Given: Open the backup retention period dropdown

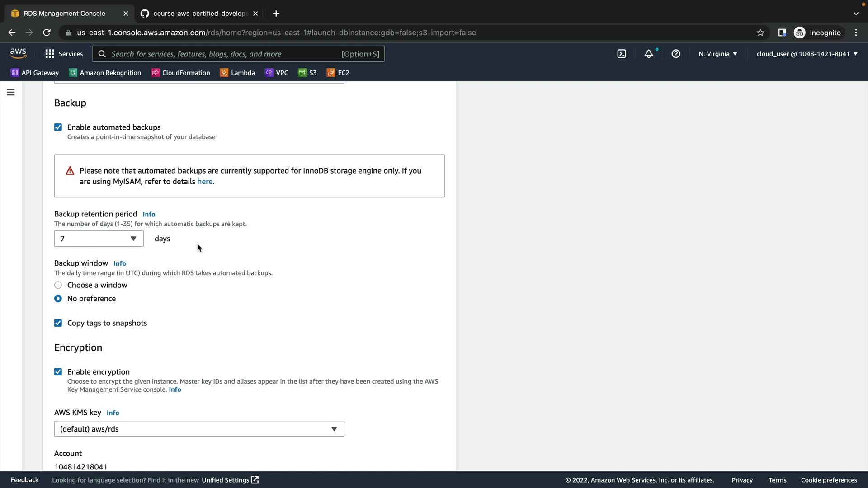Looking at the screenshot, I should point(99,239).
